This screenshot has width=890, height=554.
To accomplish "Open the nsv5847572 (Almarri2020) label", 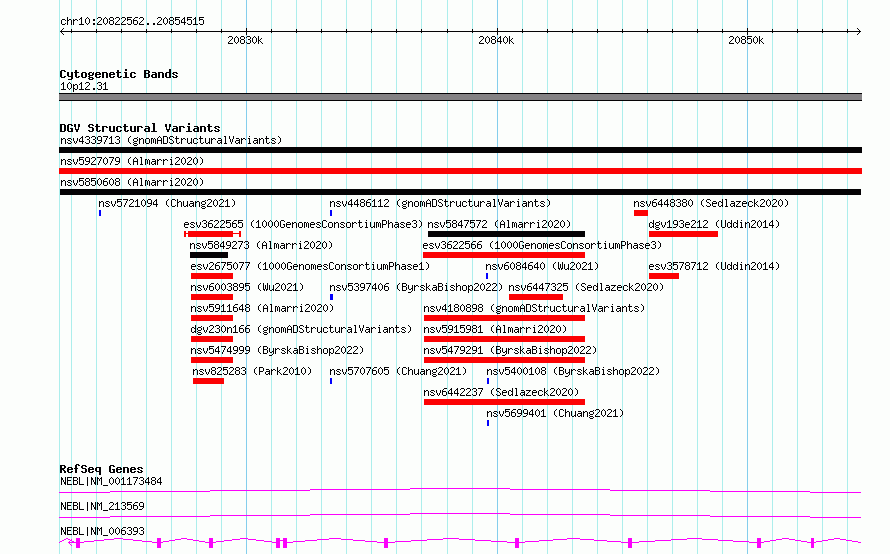I will (x=499, y=224).
